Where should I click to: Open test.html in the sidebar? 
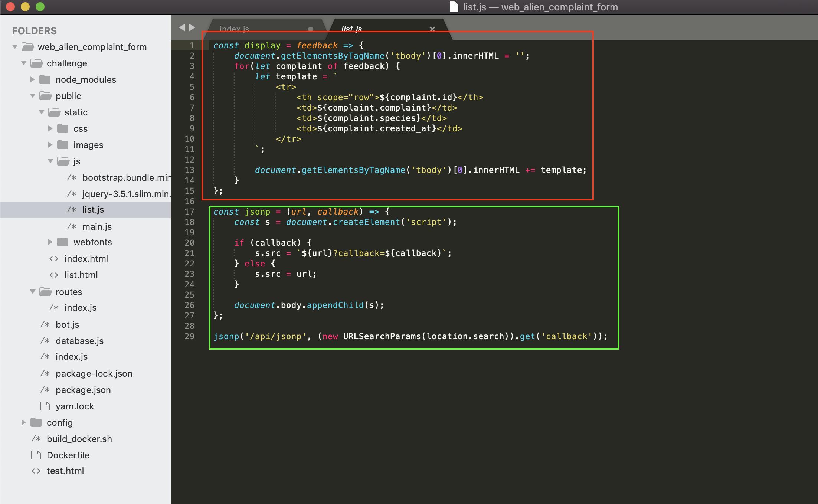[x=65, y=471]
